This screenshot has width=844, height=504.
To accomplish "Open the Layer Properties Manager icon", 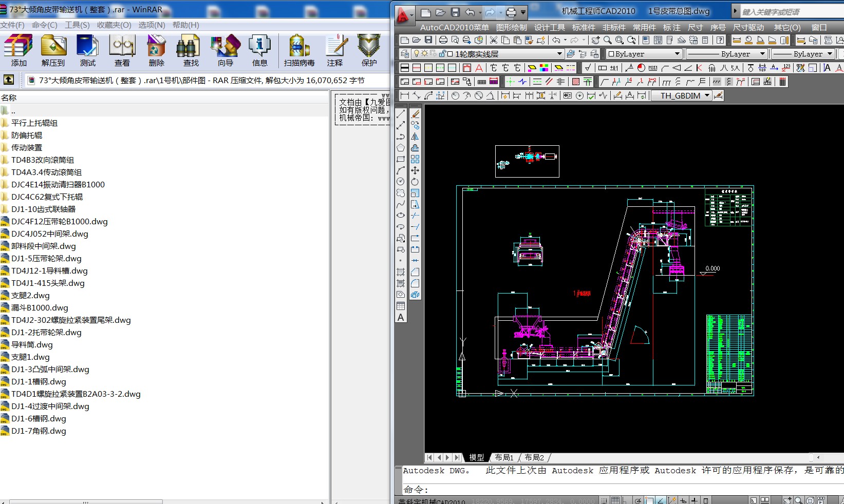I will coord(405,54).
